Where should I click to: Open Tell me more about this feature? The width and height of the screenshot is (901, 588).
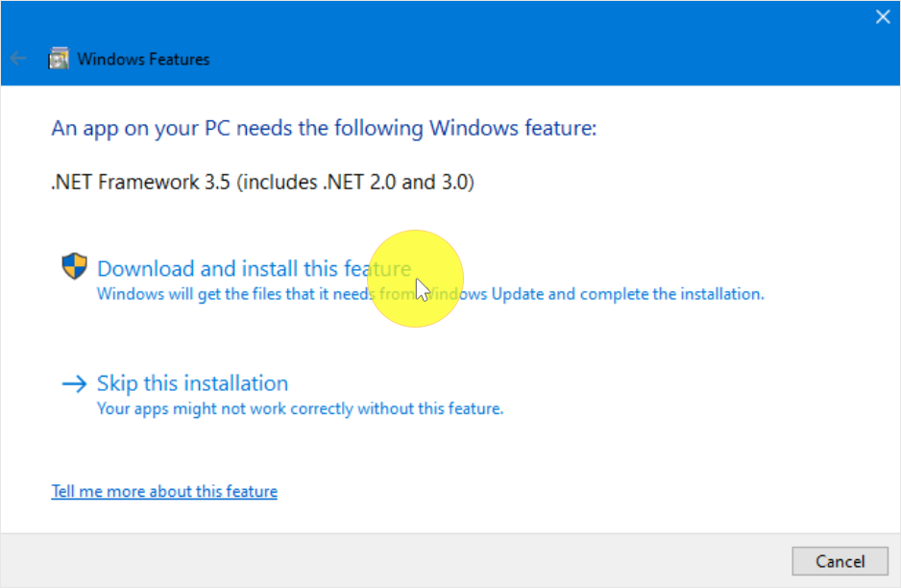(164, 491)
